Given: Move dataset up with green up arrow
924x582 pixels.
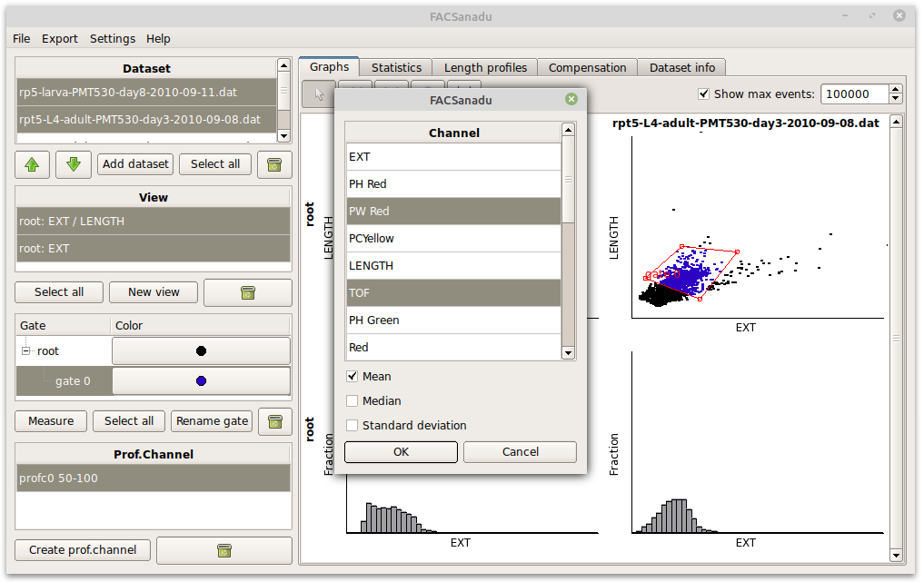Looking at the screenshot, I should 32,164.
